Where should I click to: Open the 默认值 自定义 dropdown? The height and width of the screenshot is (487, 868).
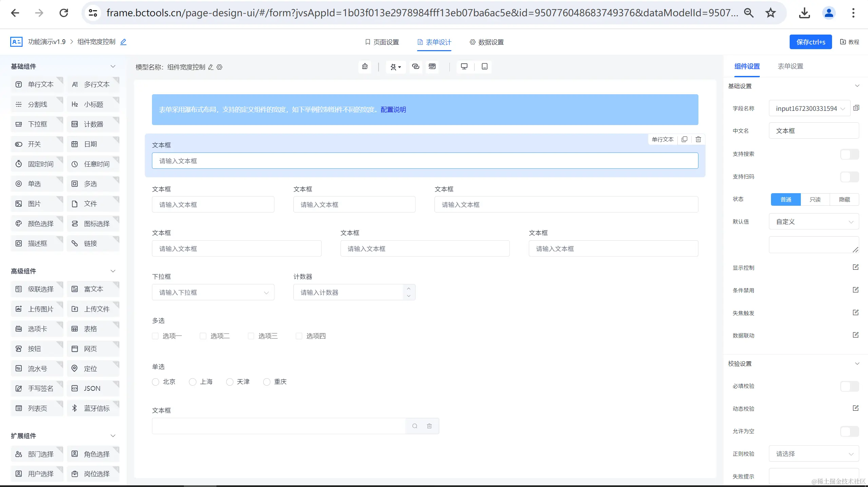814,222
